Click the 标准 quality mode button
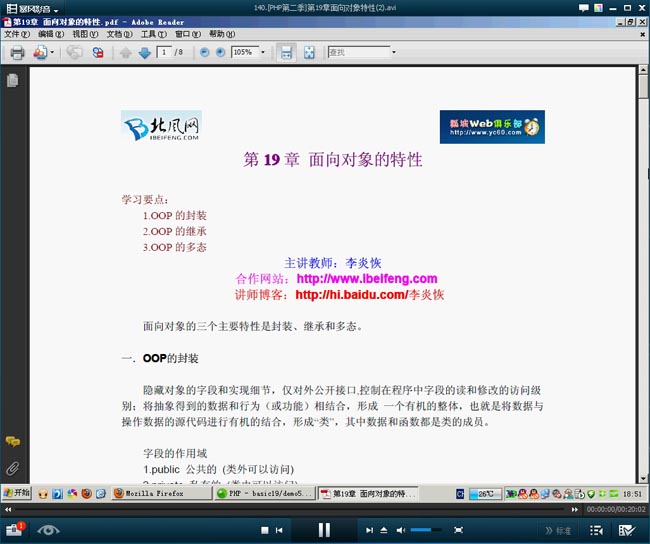Viewport: 650px width, 544px height. tap(558, 530)
